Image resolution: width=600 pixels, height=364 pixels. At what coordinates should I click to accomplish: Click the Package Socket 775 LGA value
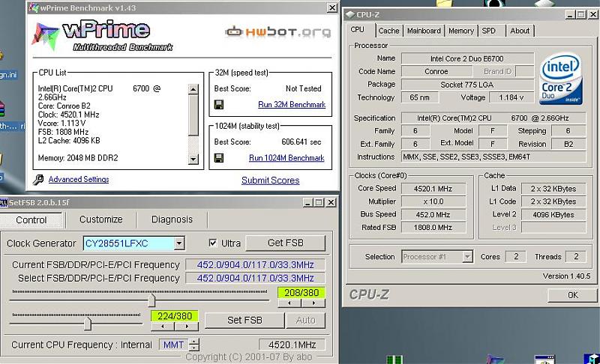coord(467,85)
